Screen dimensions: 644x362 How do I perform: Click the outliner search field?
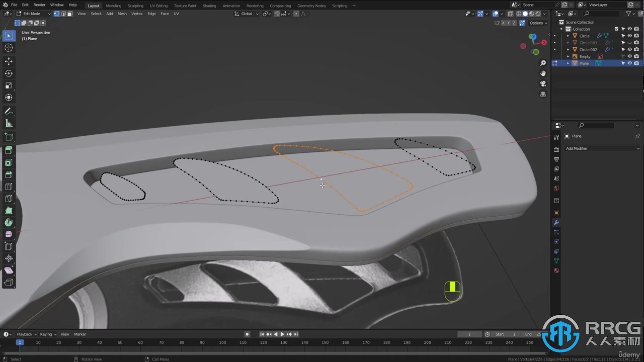point(602,14)
